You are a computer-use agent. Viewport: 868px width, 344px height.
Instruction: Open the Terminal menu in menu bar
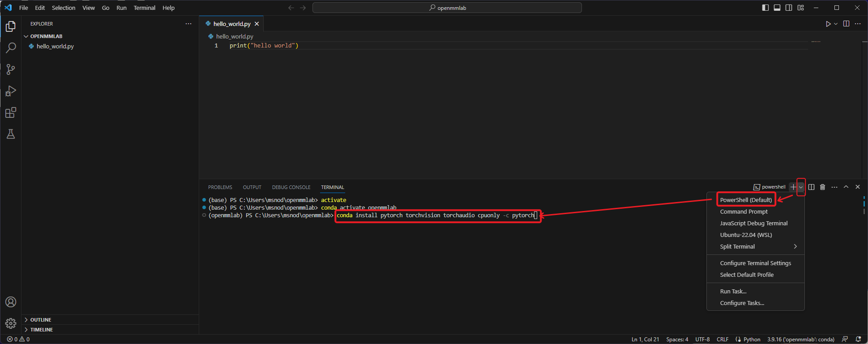(144, 8)
